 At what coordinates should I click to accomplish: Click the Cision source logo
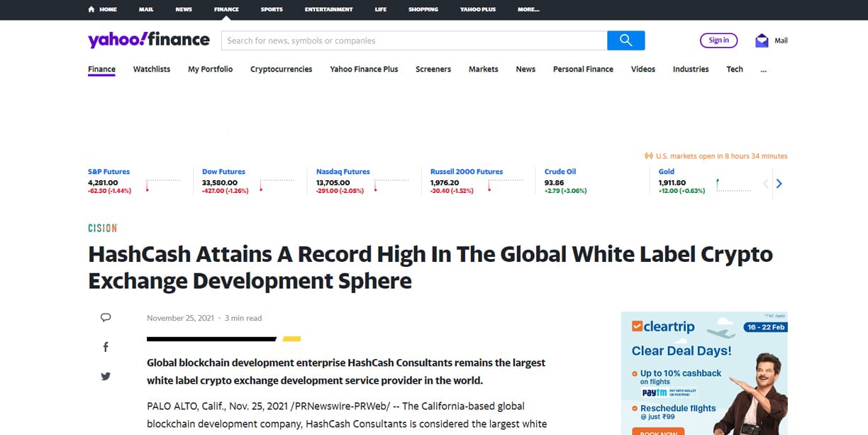102,228
